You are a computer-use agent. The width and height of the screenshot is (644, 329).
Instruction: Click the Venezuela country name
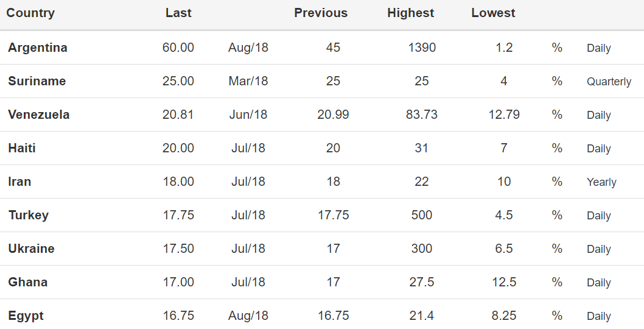tap(38, 115)
